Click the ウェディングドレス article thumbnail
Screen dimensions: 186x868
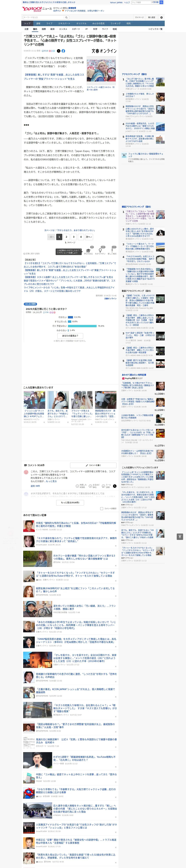[x=82, y=400]
